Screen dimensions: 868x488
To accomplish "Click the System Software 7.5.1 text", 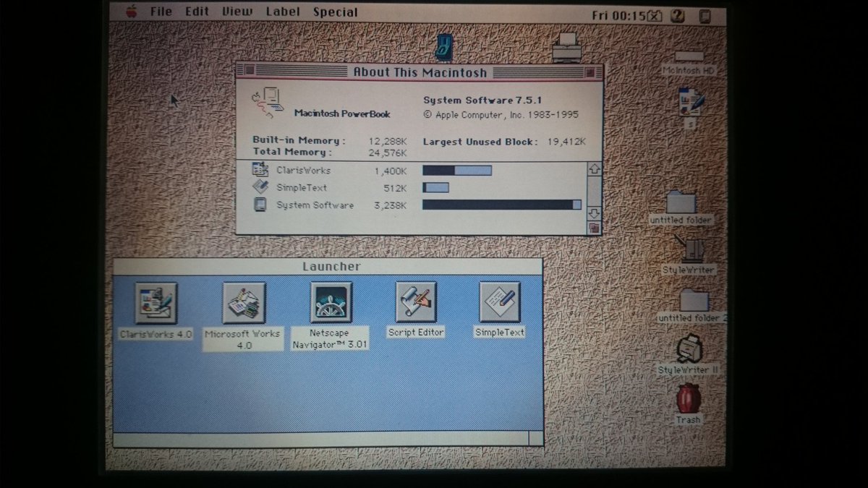I will [483, 100].
